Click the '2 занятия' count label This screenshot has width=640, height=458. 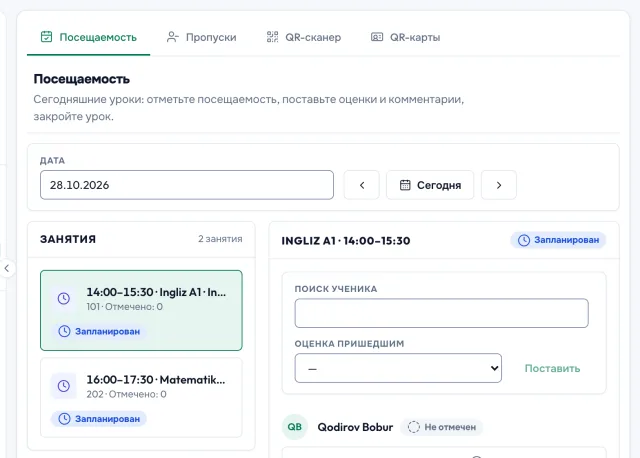click(220, 239)
